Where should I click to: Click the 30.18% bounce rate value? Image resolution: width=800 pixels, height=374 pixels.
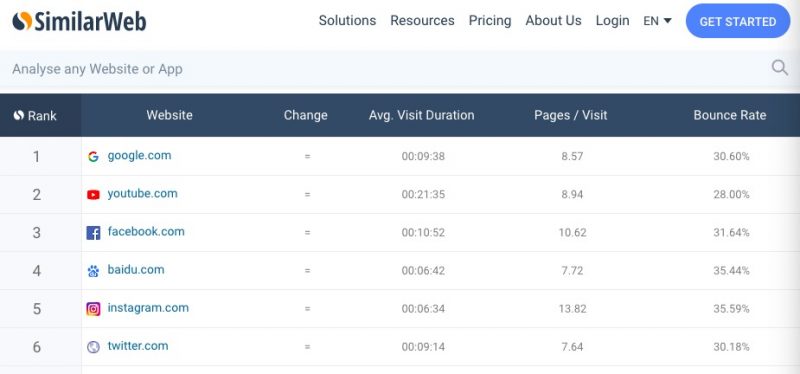731,347
